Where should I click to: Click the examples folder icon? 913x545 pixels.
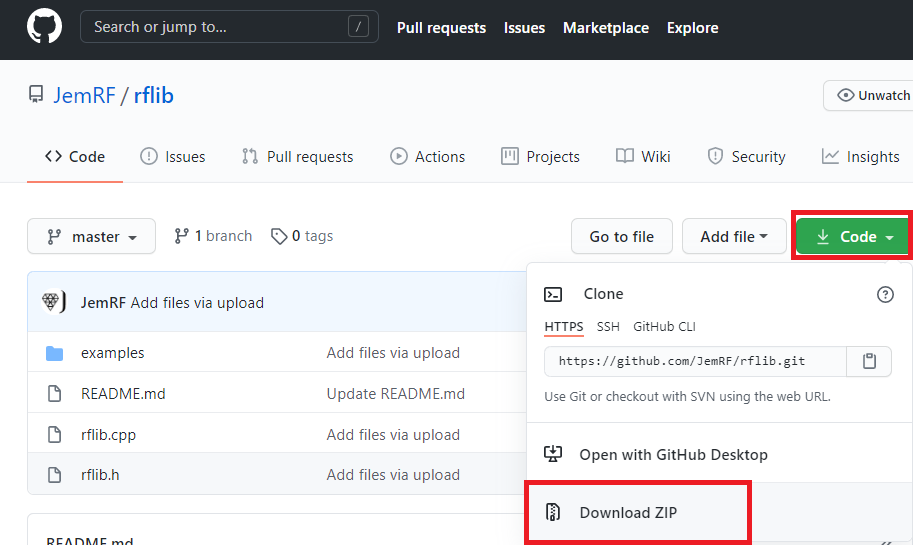point(54,353)
